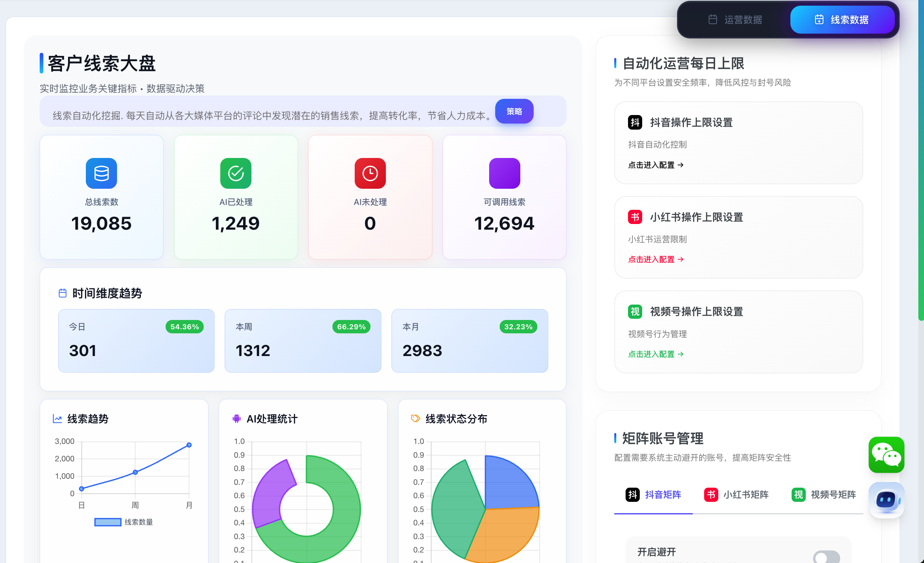
Task: Click the green checkmark AI已处理 icon
Action: (x=236, y=173)
